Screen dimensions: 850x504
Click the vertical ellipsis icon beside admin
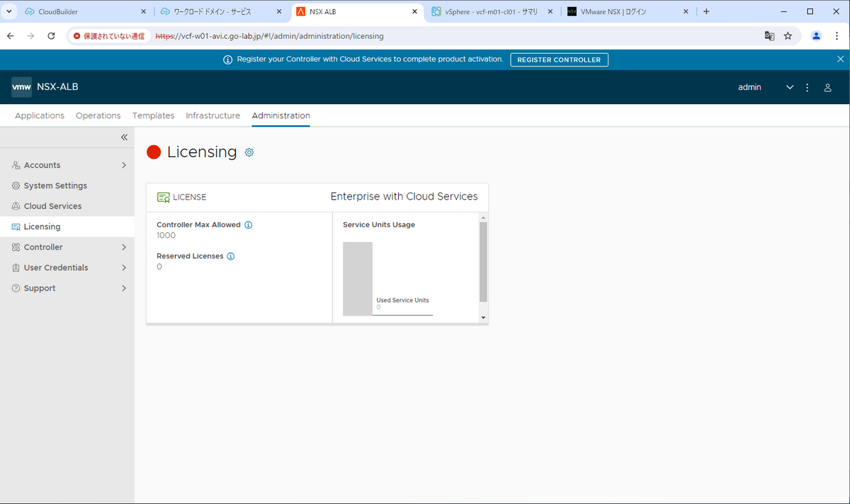807,86
